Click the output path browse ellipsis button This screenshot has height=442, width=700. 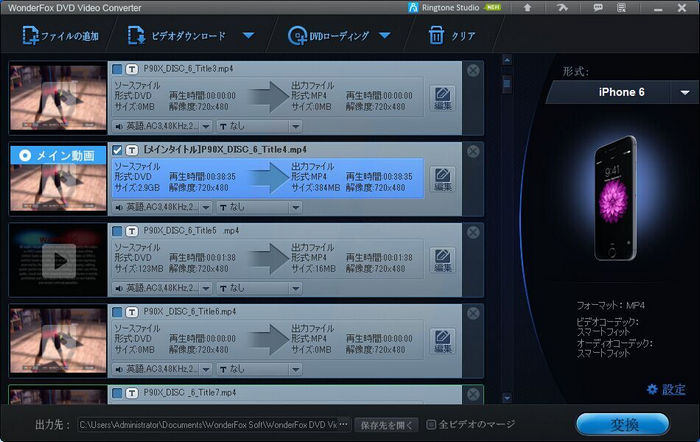[x=344, y=425]
